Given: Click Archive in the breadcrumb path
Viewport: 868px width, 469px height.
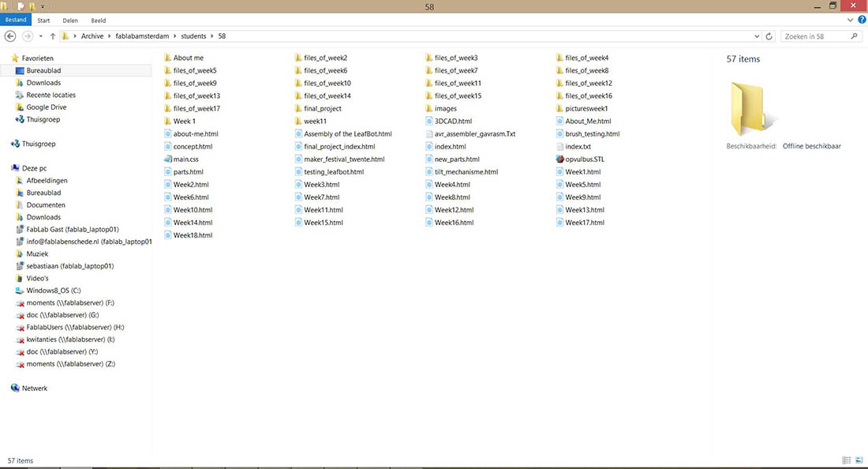Looking at the screenshot, I should [x=92, y=36].
